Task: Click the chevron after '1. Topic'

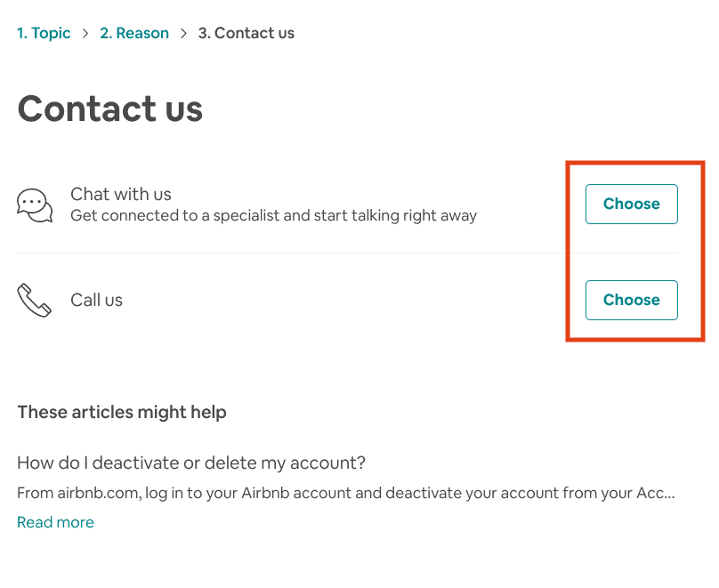Action: [85, 33]
